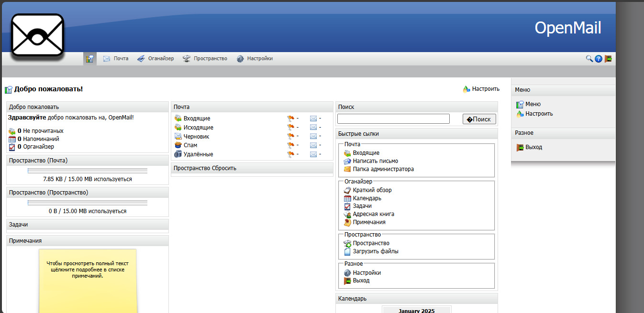This screenshot has width=644, height=313.
Task: Click the "Пространство Сбросить" widget header
Action: [x=252, y=168]
